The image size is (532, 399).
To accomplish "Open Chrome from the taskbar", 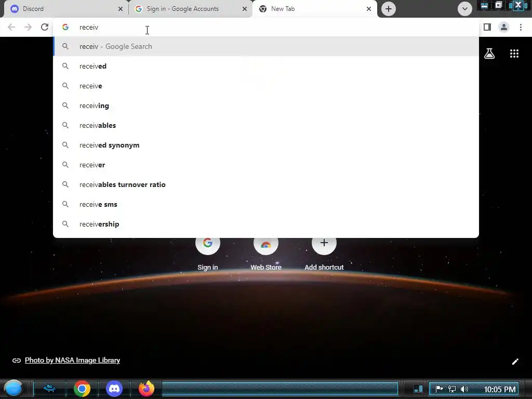I will click(x=82, y=389).
